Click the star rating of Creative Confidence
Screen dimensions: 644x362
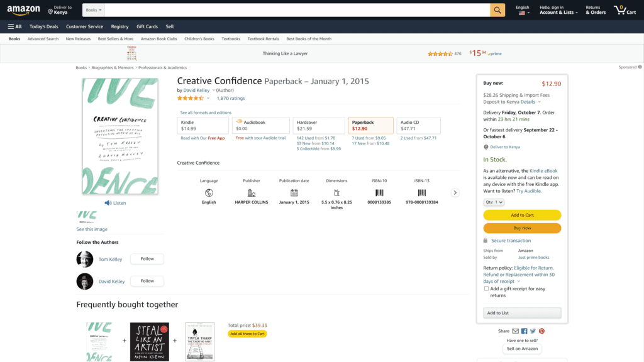191,98
